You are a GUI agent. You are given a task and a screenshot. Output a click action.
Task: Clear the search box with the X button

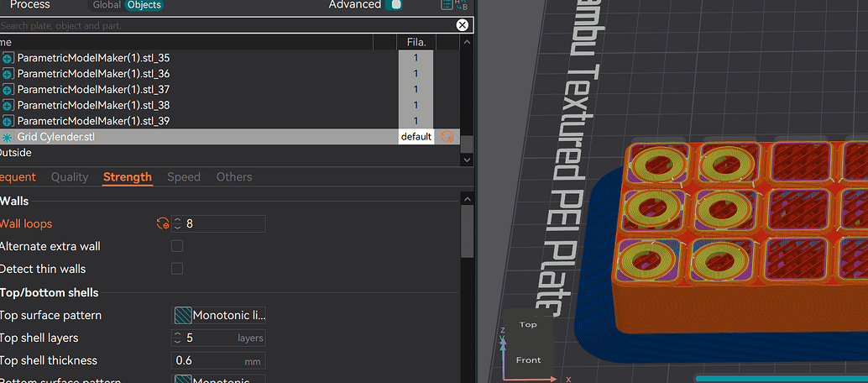click(x=463, y=25)
